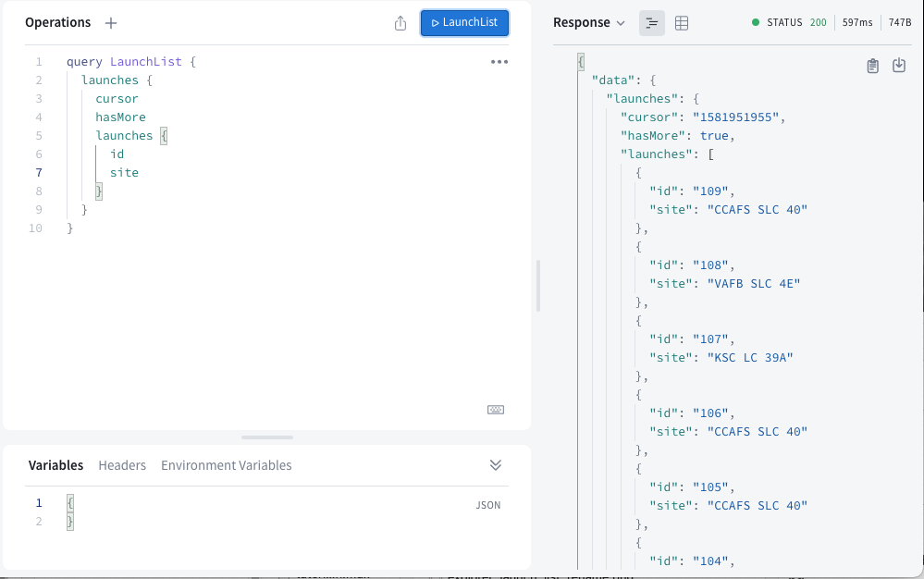Click the LaunchList query name in editor
The width and height of the screenshot is (924, 579).
pos(146,62)
